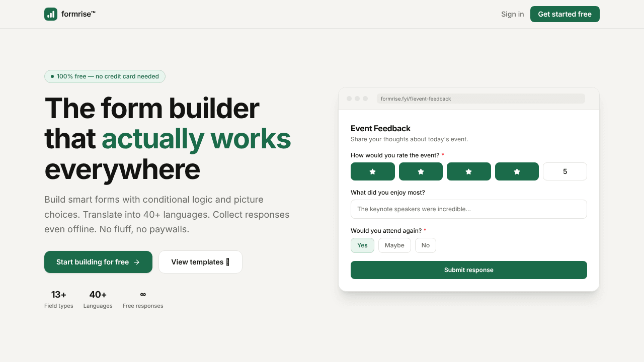This screenshot has width=644, height=362.
Task: Choose No for attending again
Action: 426,245
